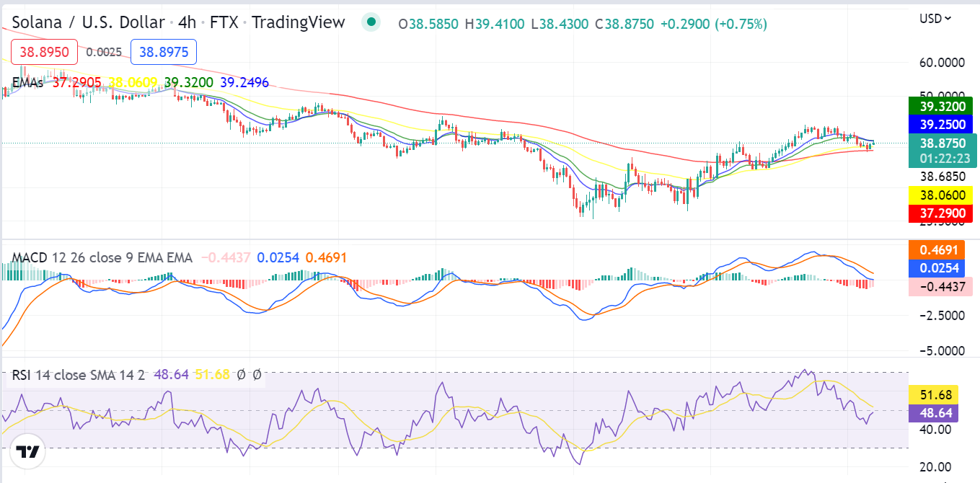Select the EMAs indicator legend
This screenshot has width=980, height=483.
[27, 83]
